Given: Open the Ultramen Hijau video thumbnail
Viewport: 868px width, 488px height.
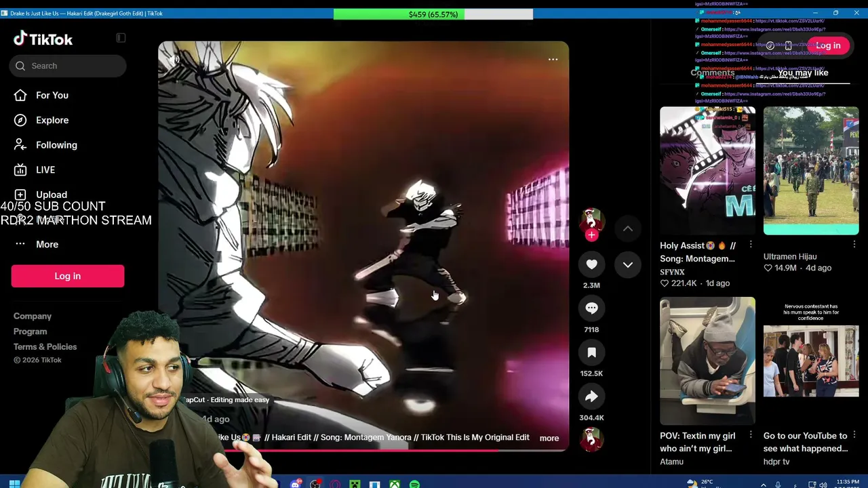Looking at the screenshot, I should tap(811, 171).
